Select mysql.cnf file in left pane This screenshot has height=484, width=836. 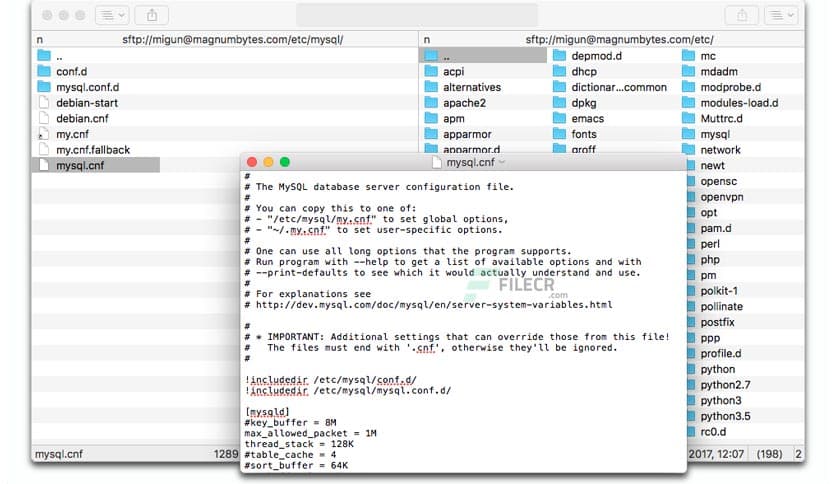[x=96, y=165]
